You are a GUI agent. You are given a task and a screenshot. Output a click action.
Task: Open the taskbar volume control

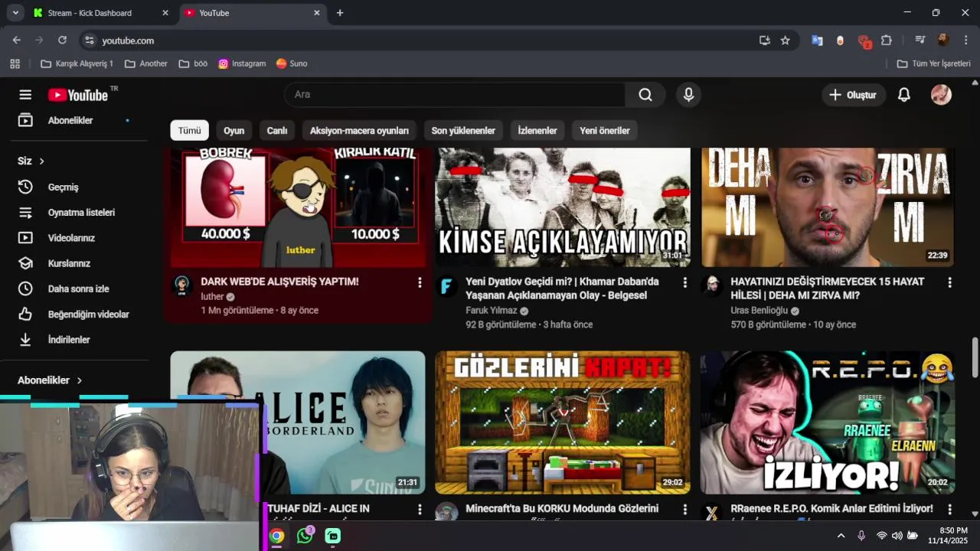point(897,536)
